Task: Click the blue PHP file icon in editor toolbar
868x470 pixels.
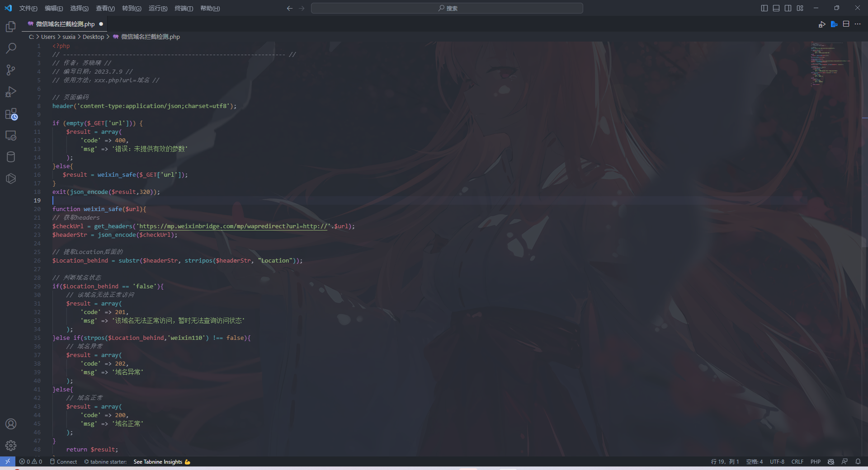Action: pyautogui.click(x=834, y=24)
